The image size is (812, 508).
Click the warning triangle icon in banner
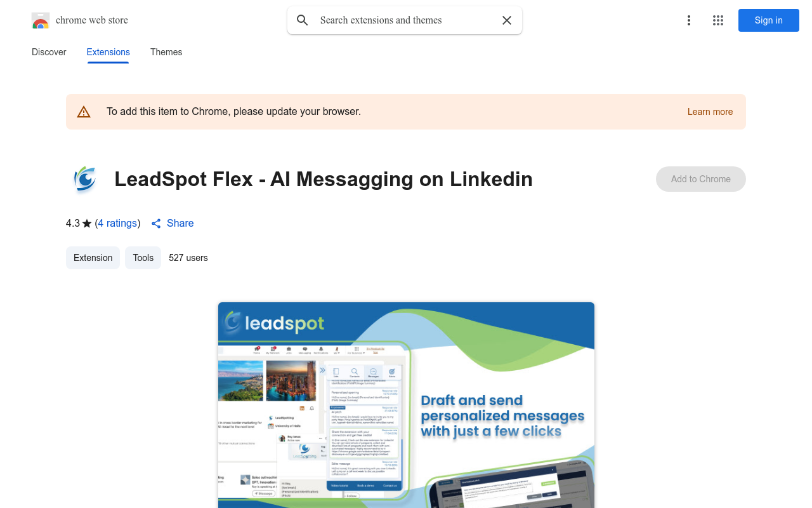click(x=84, y=112)
